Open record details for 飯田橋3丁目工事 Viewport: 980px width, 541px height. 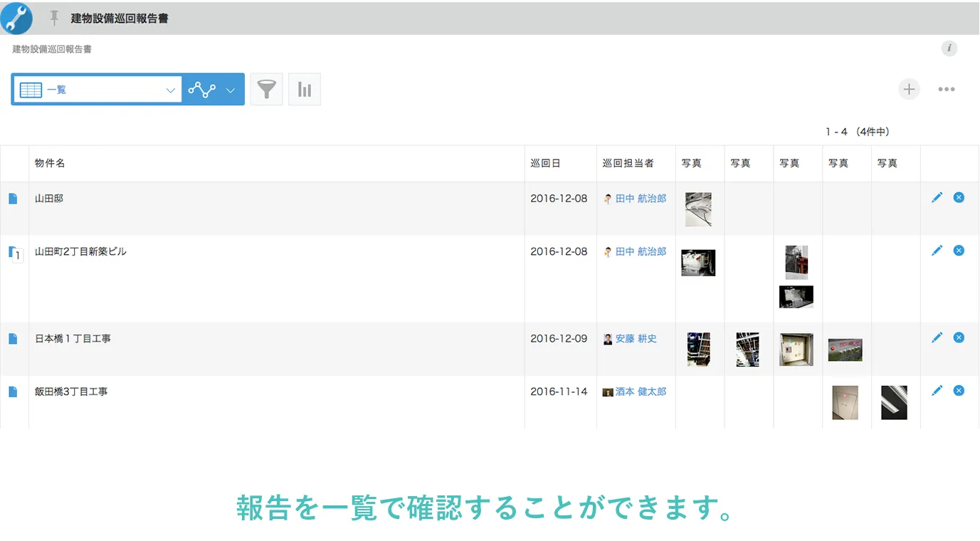point(13,392)
